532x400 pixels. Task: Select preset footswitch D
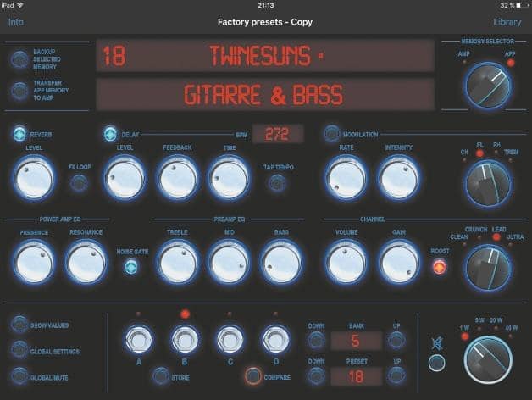tap(275, 339)
